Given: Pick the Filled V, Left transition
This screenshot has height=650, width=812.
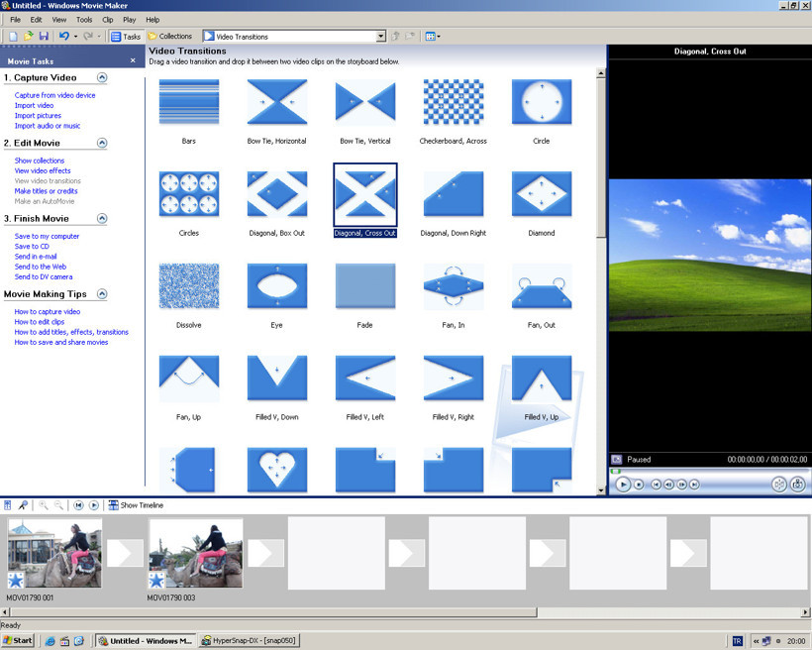Looking at the screenshot, I should point(365,378).
